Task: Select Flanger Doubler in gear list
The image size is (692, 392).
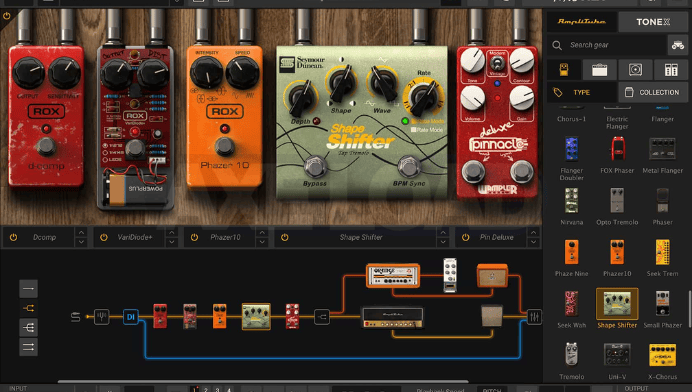Action: coord(572,158)
